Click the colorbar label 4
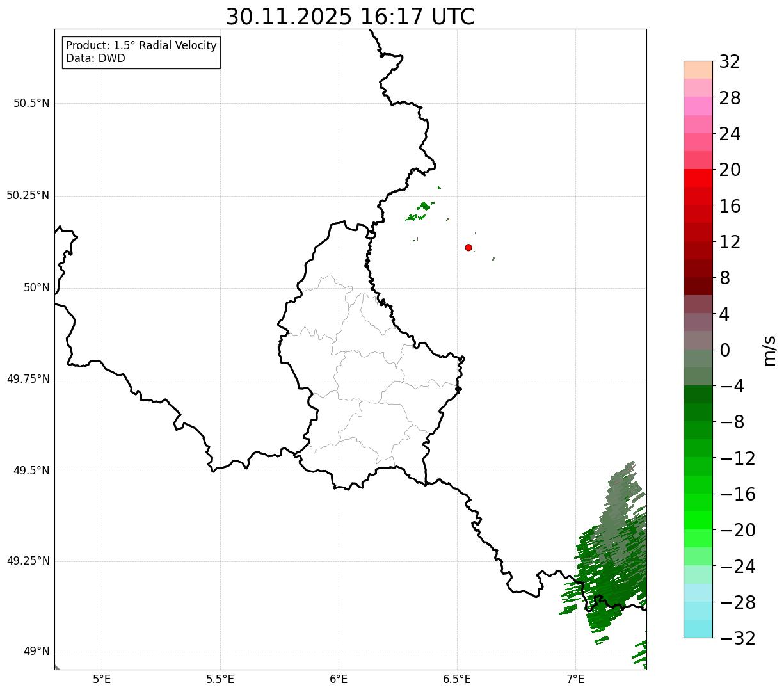The width and height of the screenshot is (784, 692). coord(724,315)
